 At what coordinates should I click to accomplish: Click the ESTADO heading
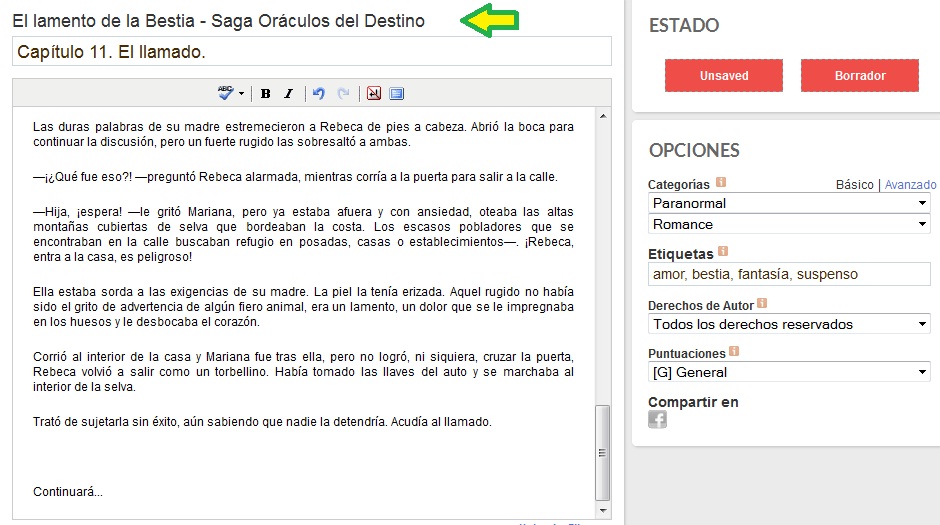tap(684, 25)
